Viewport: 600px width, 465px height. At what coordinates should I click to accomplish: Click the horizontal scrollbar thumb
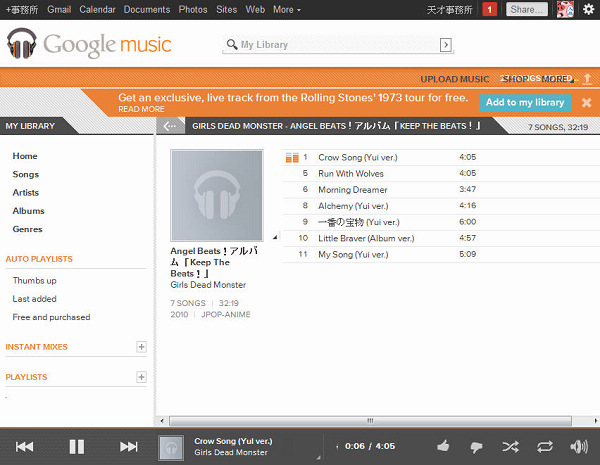tap(370, 421)
